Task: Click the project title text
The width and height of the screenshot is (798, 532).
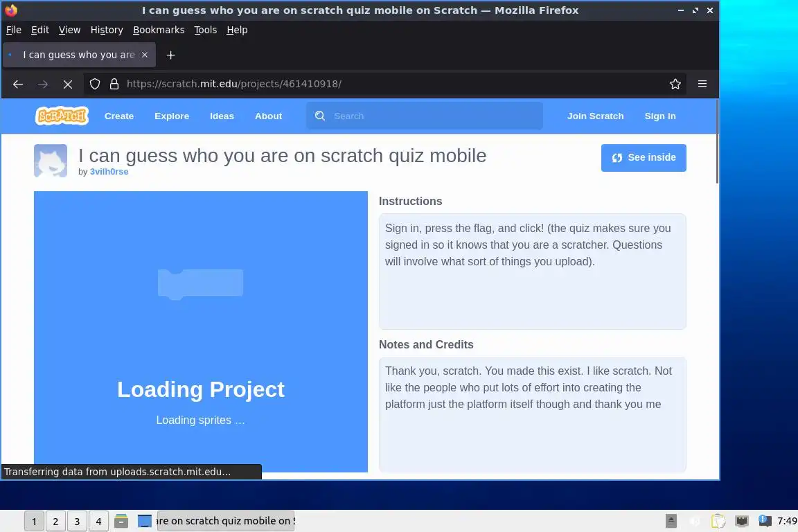Action: [282, 156]
